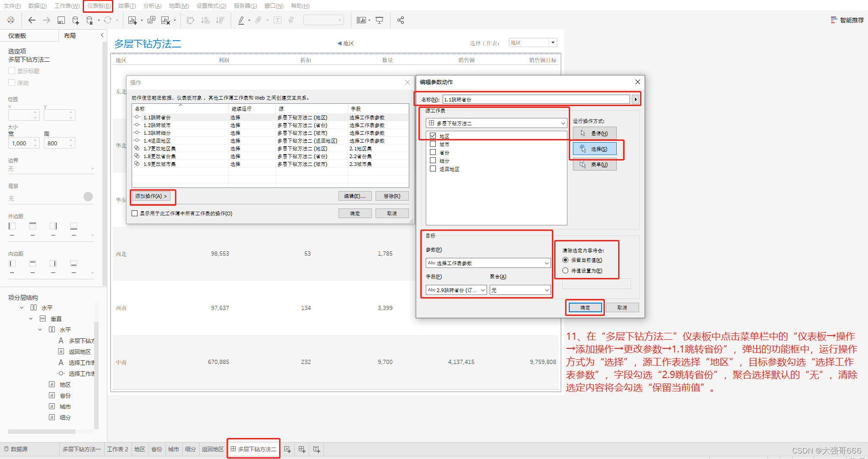The image size is (868, 459).
Task: Check the 返回地区 source sheet checkbox
Action: coord(433,169)
